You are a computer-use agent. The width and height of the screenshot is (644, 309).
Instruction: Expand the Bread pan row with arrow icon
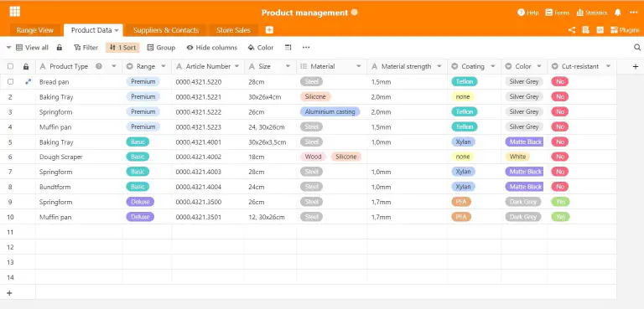[x=28, y=82]
